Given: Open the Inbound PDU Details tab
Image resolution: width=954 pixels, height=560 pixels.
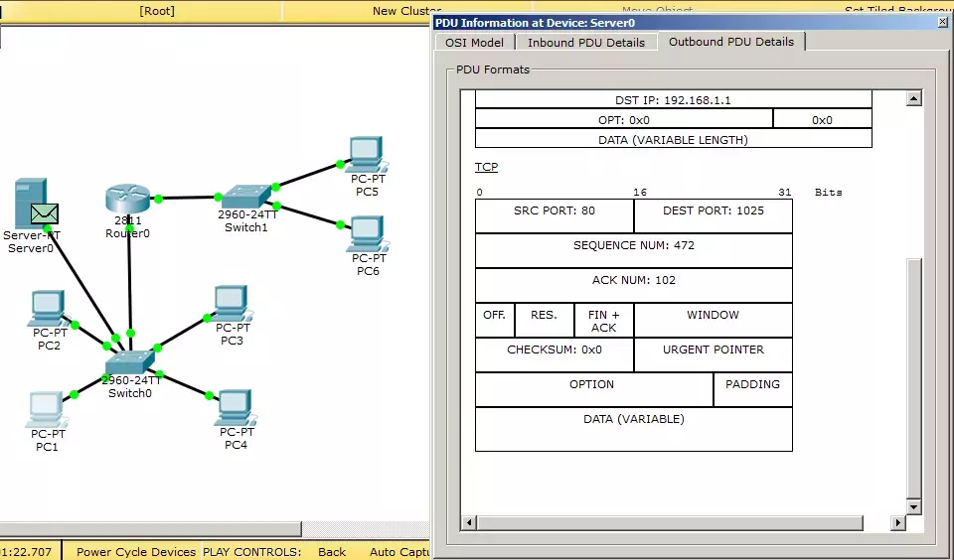Looking at the screenshot, I should [586, 43].
